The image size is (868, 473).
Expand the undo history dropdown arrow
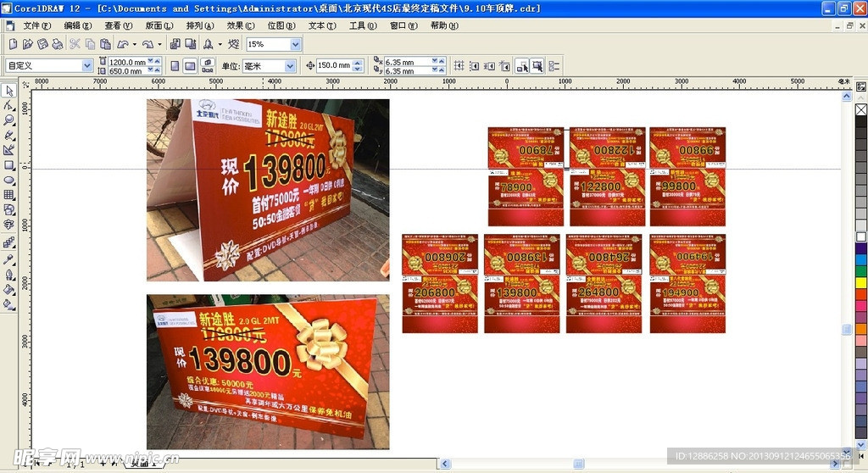pos(135,44)
